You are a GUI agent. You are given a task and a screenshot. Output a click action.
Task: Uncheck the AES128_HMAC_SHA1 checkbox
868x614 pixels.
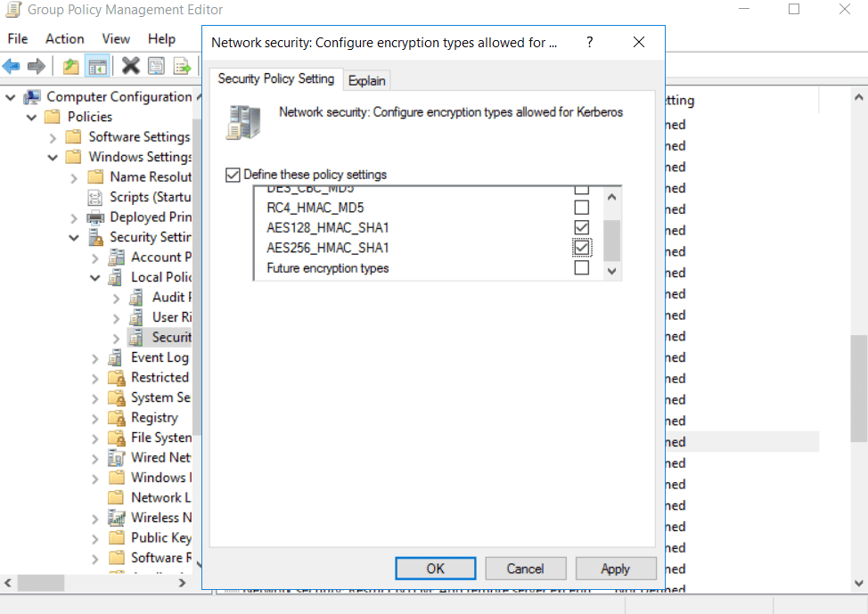581,227
